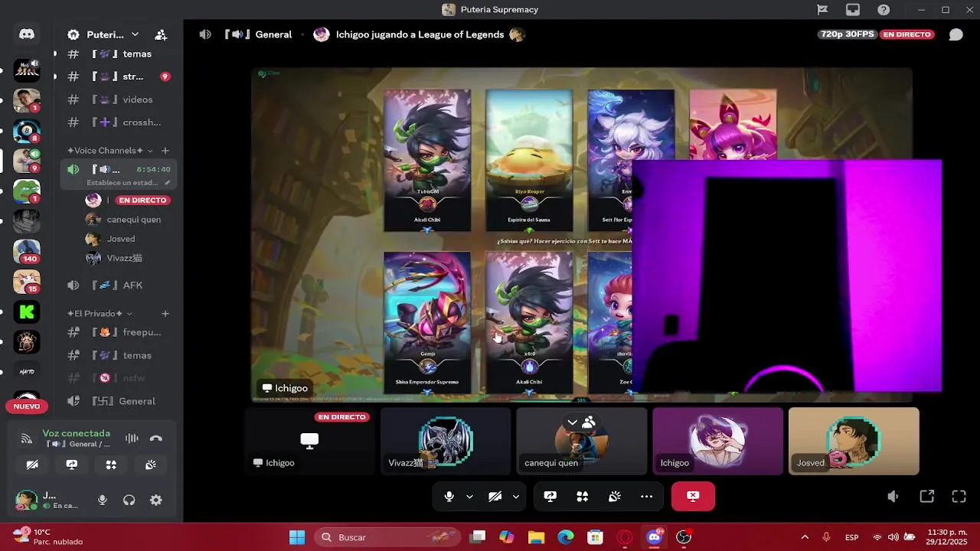Open str... channel with 9 mentions
This screenshot has width=980, height=551.
(119, 77)
